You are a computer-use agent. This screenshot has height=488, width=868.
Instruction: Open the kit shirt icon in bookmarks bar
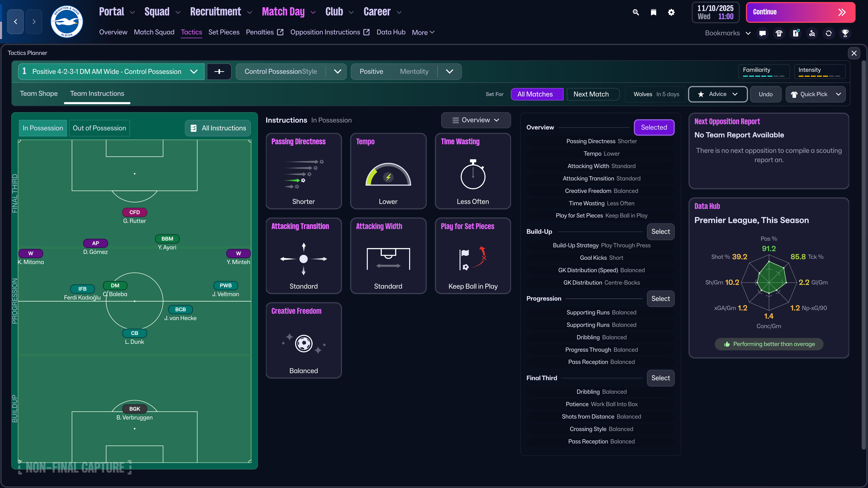(x=779, y=33)
